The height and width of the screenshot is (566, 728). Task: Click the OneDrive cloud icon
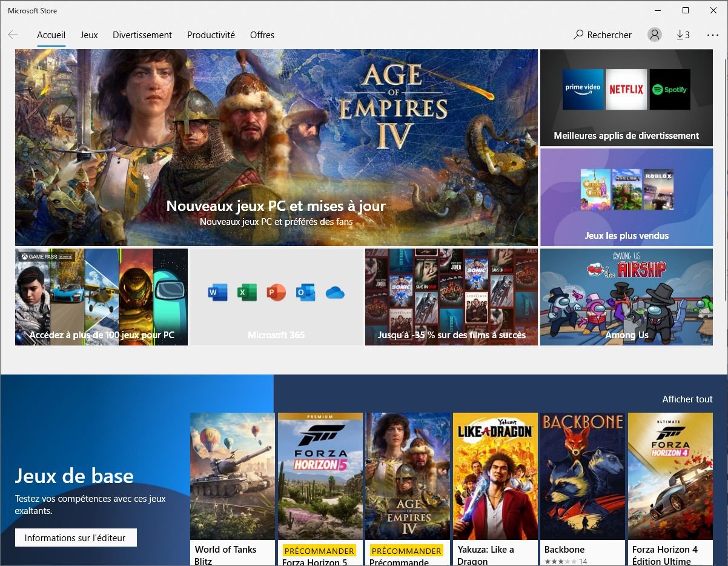click(x=335, y=293)
